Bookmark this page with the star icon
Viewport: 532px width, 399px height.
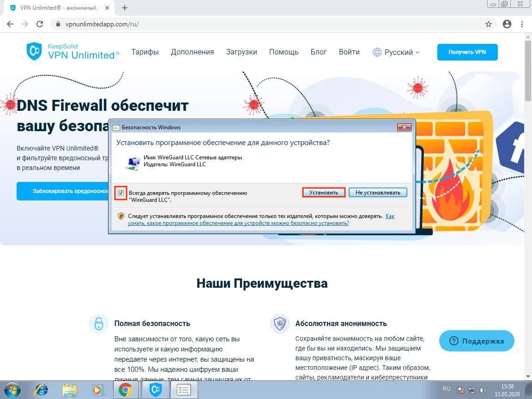pyautogui.click(x=489, y=24)
